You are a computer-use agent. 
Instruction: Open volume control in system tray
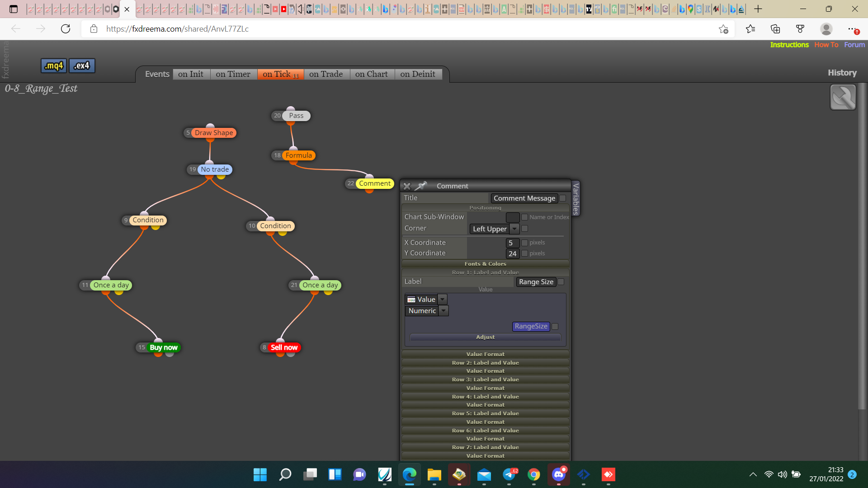click(x=782, y=474)
